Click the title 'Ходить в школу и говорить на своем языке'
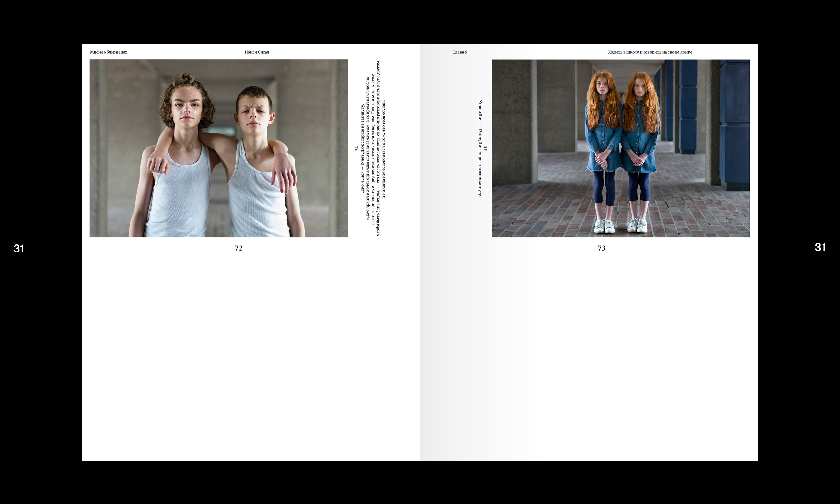840x504 pixels. pos(650,52)
